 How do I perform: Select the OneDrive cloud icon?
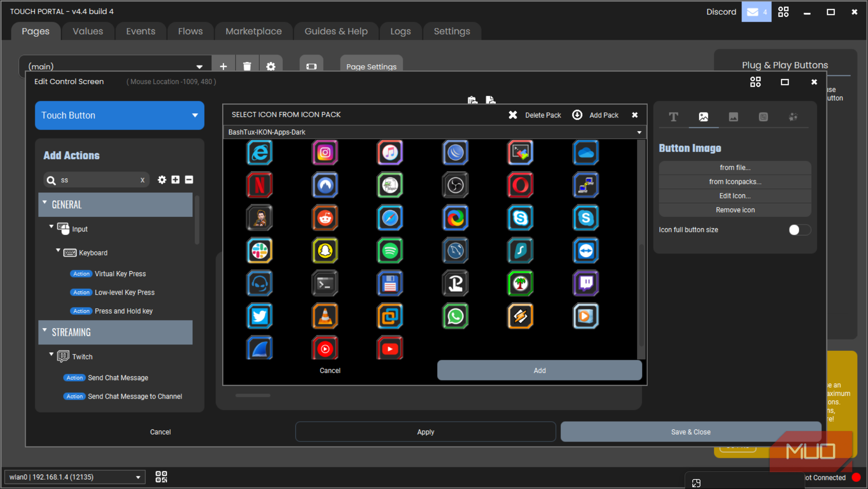pyautogui.click(x=586, y=152)
